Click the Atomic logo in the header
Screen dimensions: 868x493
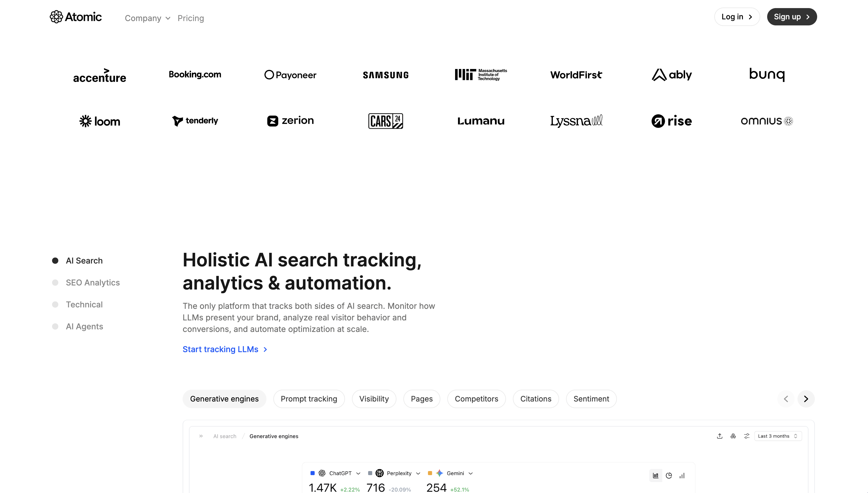click(x=76, y=17)
